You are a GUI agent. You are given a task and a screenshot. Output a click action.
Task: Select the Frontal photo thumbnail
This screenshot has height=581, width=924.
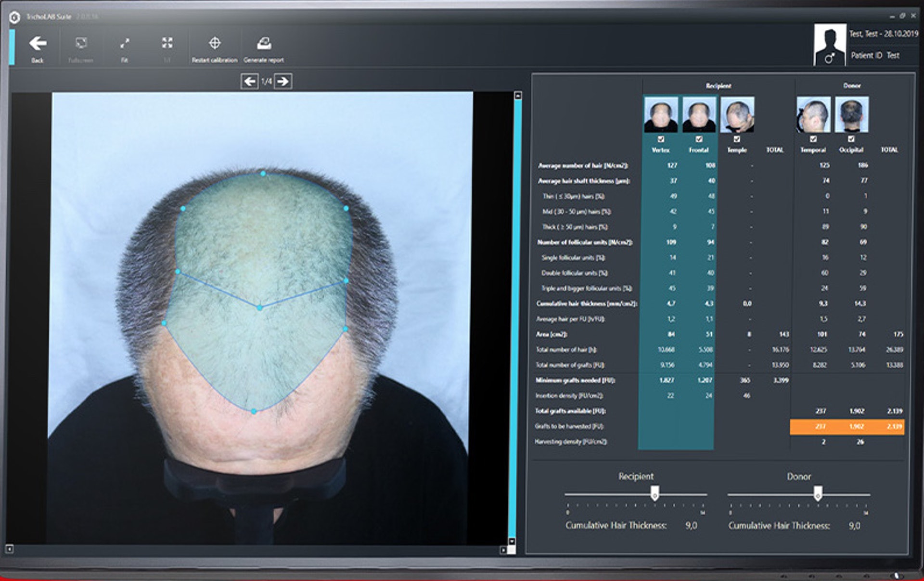pyautogui.click(x=699, y=114)
